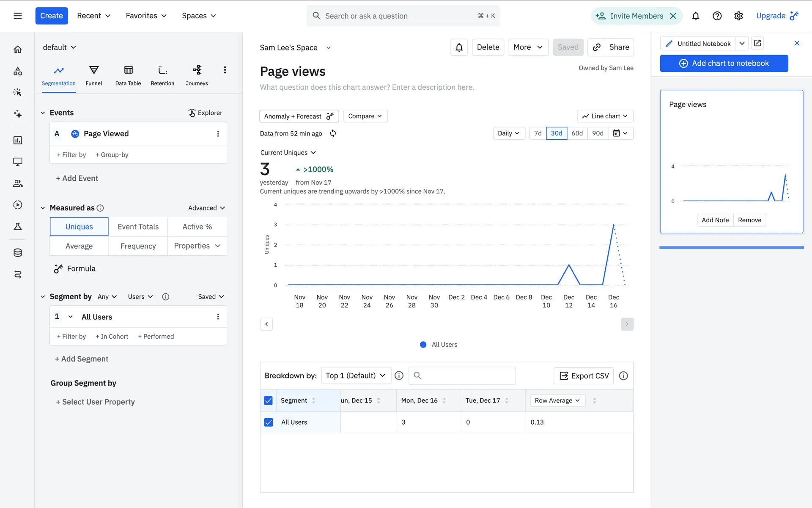The image size is (812, 508).
Task: Open the Funnel chart type
Action: pos(93,75)
